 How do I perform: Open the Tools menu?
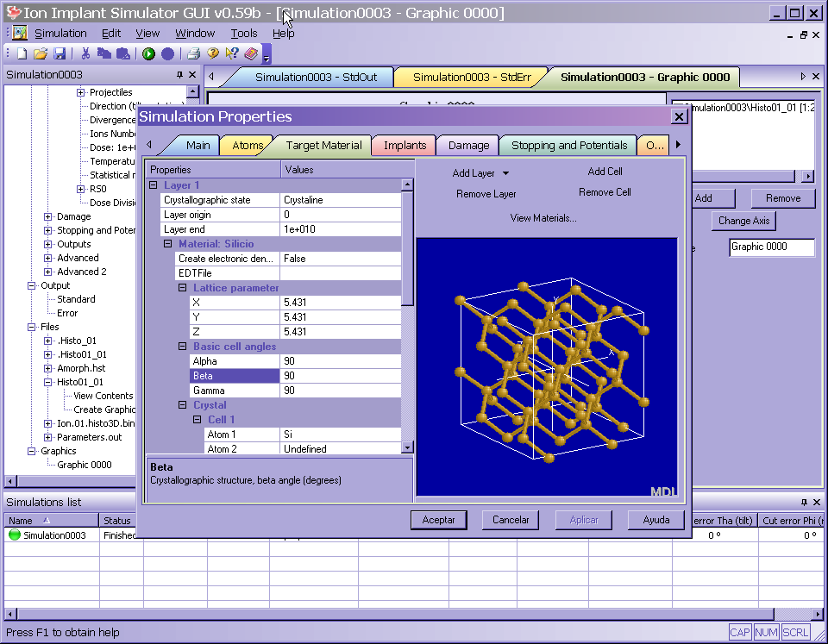(243, 33)
